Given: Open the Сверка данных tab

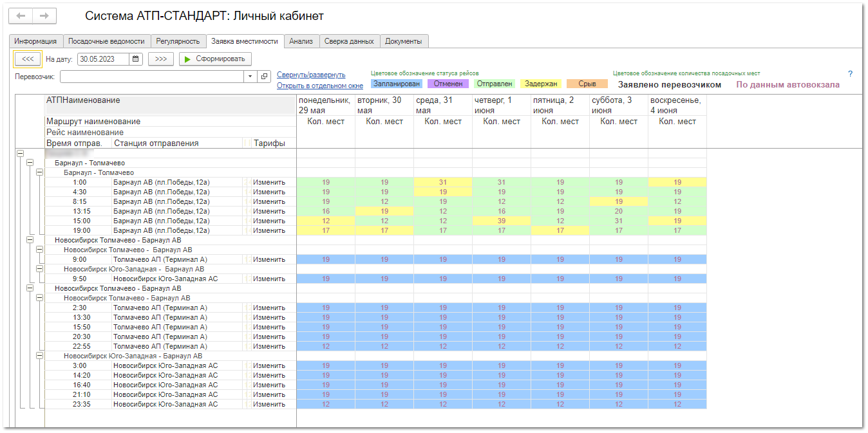Looking at the screenshot, I should click(349, 41).
